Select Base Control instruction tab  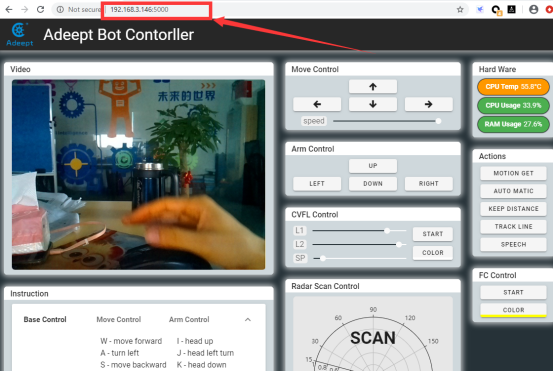tap(45, 319)
